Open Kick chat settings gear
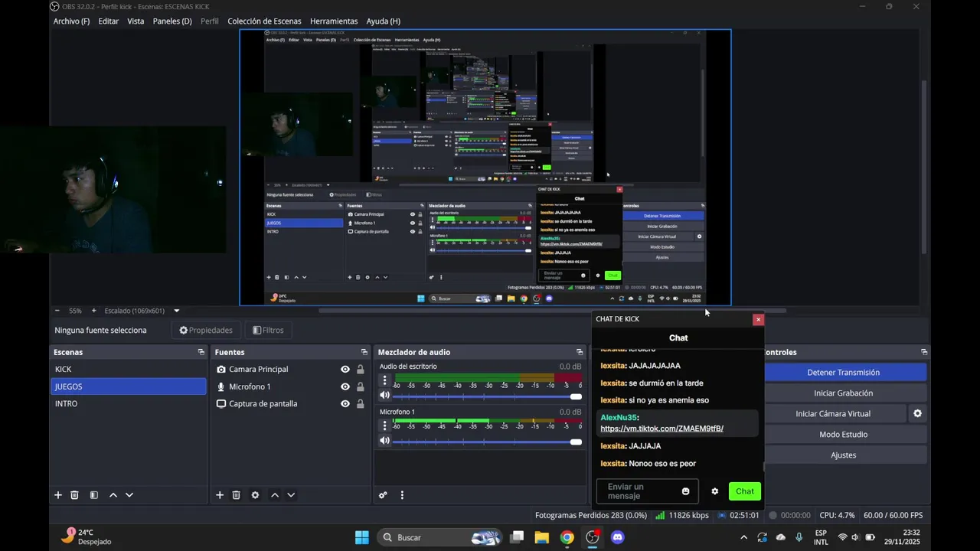 [x=715, y=491]
